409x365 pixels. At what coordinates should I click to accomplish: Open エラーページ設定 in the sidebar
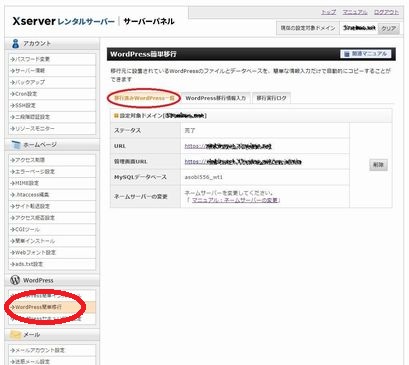coord(52,171)
